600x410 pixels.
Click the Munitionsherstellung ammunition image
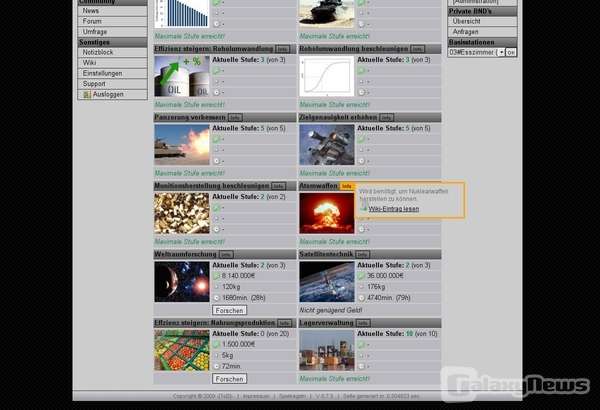click(181, 213)
